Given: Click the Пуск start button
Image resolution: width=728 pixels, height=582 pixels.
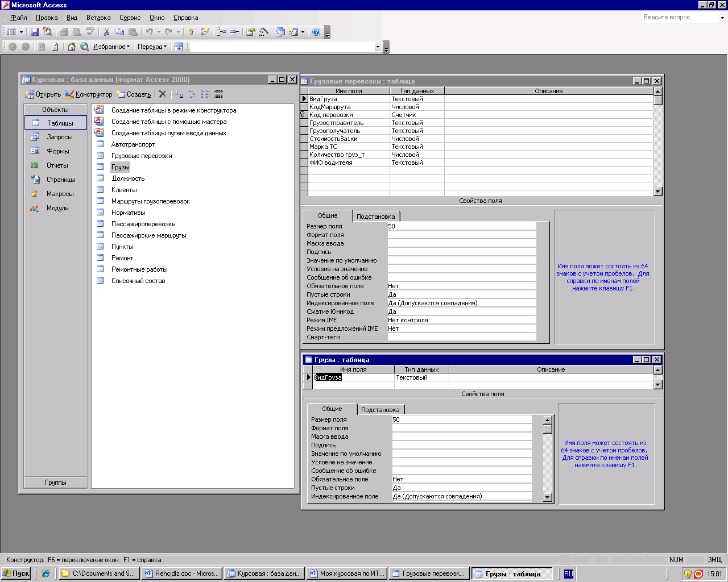Looking at the screenshot, I should point(16,573).
